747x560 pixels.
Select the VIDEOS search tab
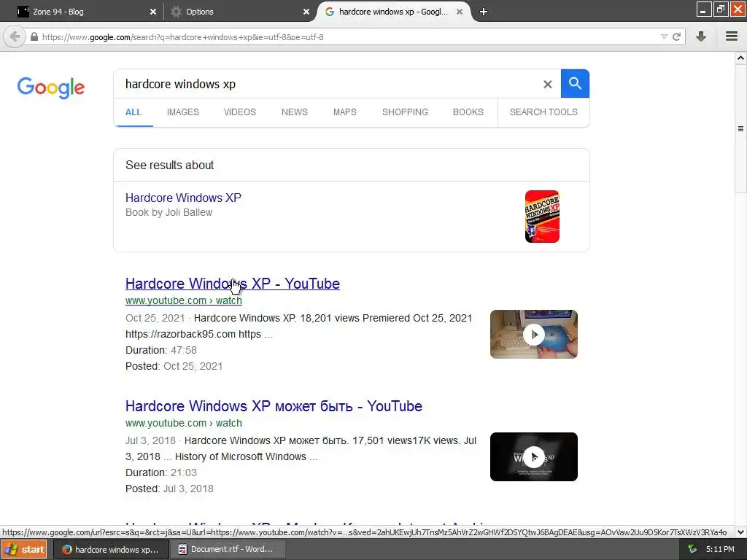(239, 112)
